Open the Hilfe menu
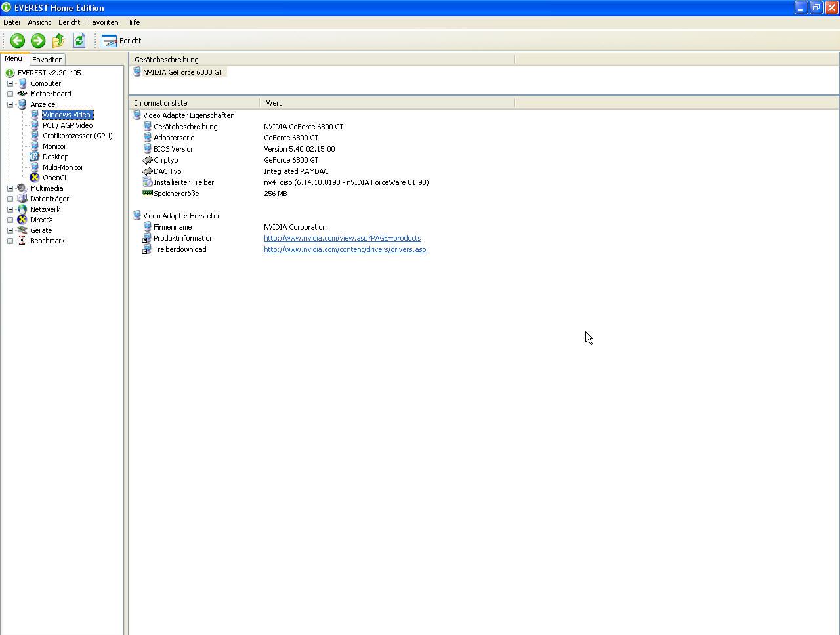 [x=133, y=22]
